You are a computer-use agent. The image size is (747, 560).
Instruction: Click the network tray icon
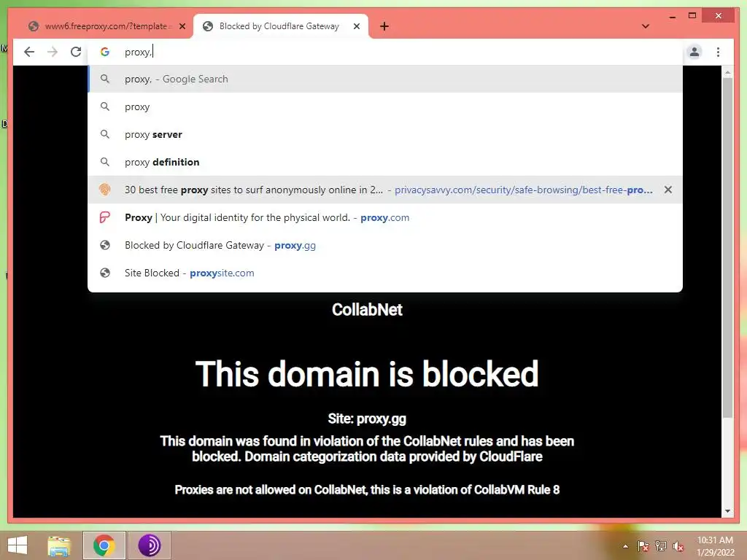point(661,546)
